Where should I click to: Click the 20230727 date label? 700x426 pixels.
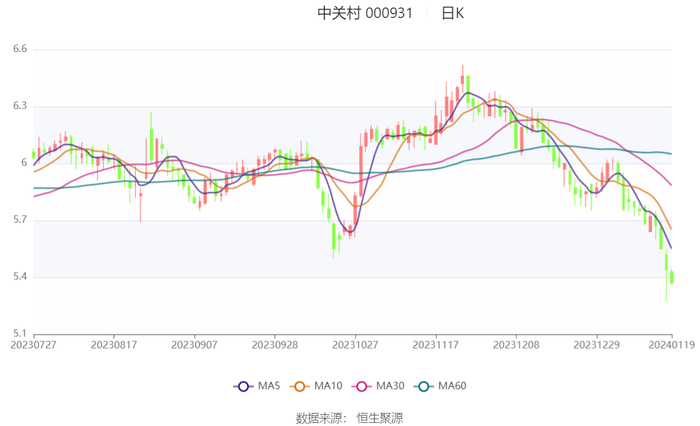pyautogui.click(x=33, y=345)
